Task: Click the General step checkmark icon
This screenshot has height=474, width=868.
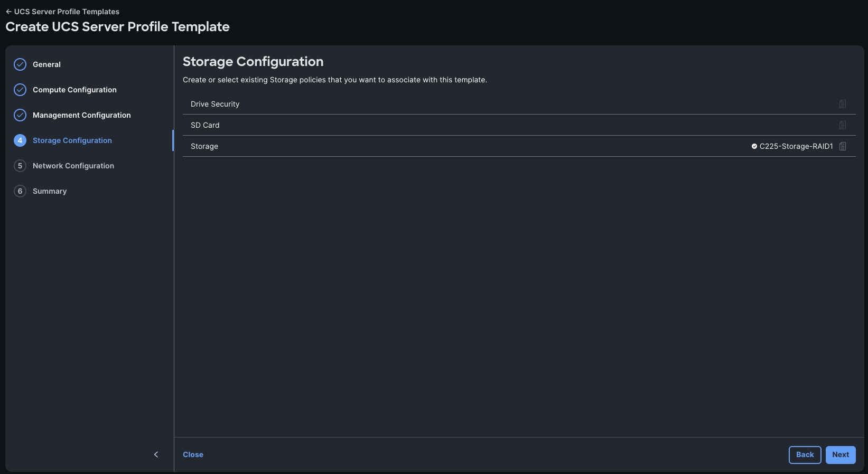Action: coord(20,64)
